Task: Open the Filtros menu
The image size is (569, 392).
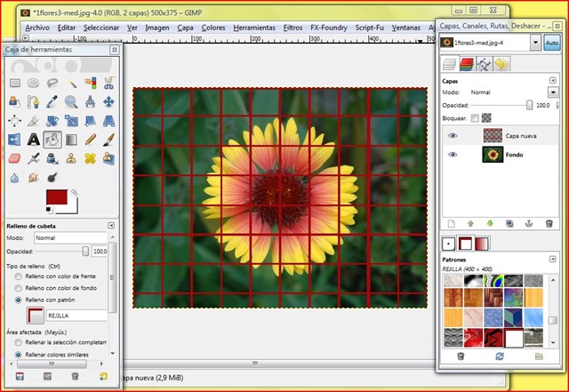Action: point(292,28)
